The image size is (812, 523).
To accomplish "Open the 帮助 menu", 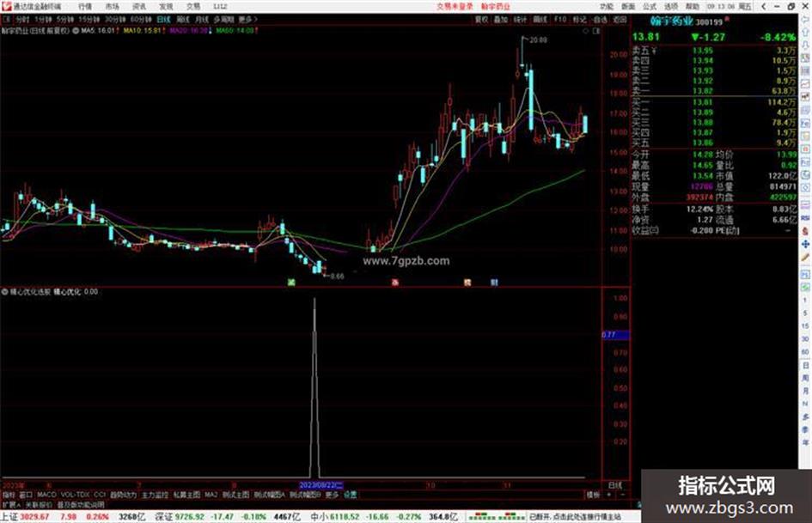I will pyautogui.click(x=693, y=6).
